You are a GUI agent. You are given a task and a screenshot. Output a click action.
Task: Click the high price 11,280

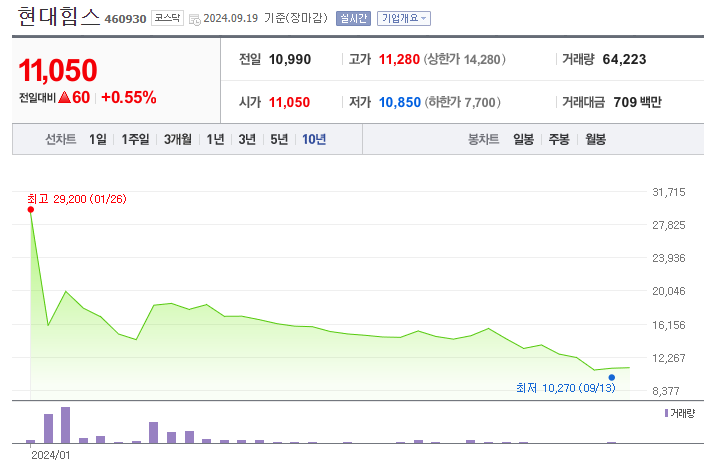click(399, 59)
